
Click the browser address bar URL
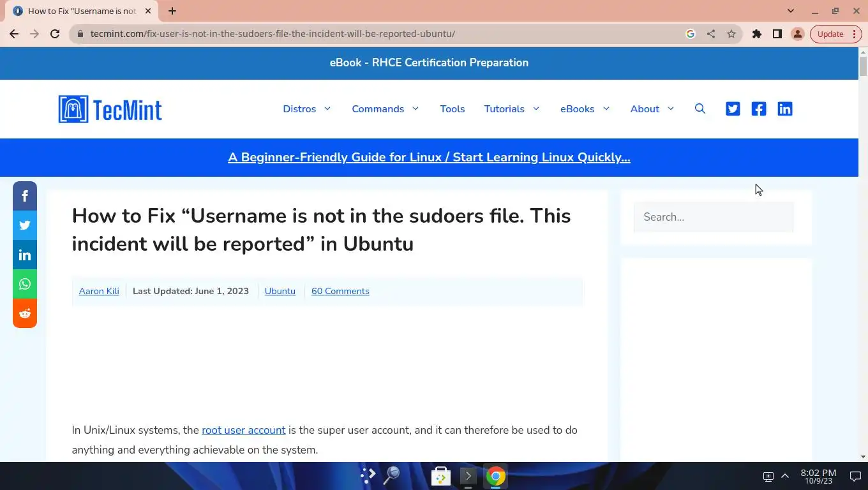[x=273, y=34]
